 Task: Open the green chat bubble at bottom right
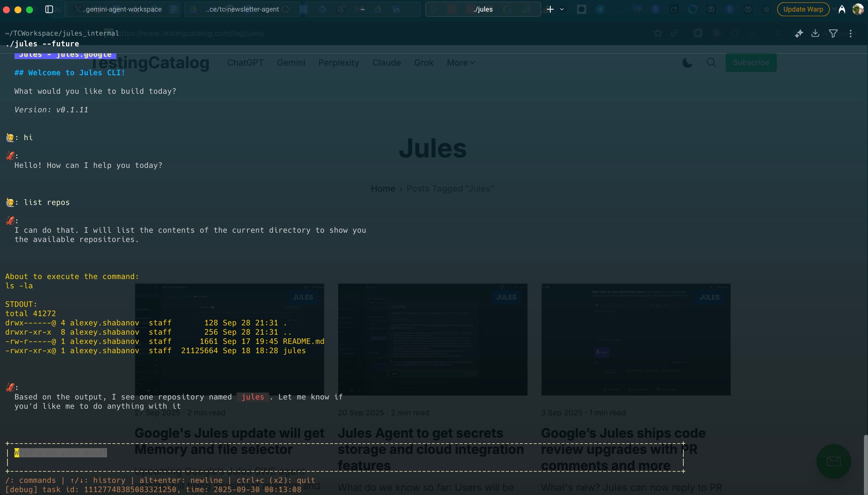tap(834, 461)
